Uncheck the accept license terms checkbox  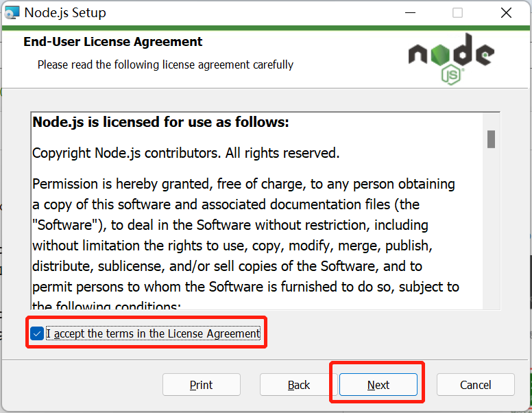click(37, 334)
